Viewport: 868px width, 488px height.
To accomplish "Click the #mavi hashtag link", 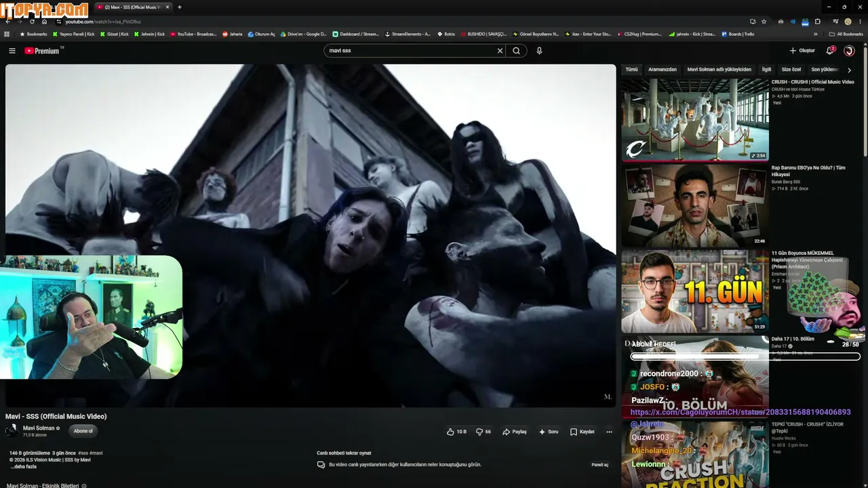I will 96,453.
